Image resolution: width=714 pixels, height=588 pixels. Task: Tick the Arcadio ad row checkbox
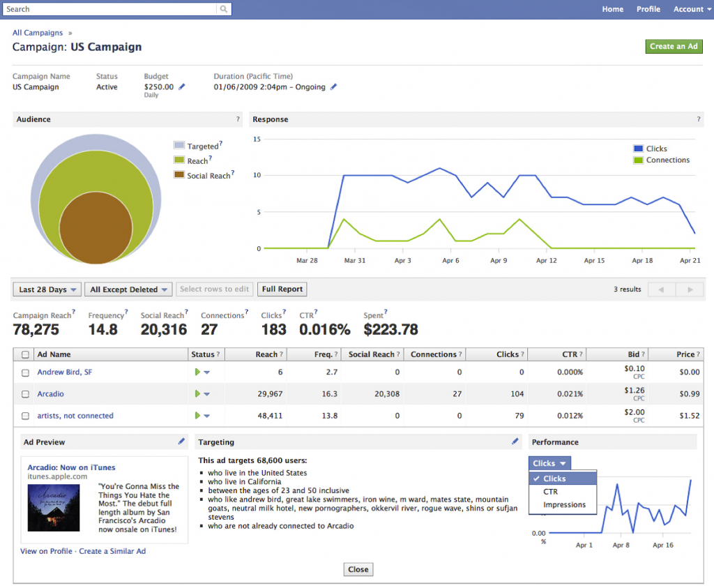26,394
